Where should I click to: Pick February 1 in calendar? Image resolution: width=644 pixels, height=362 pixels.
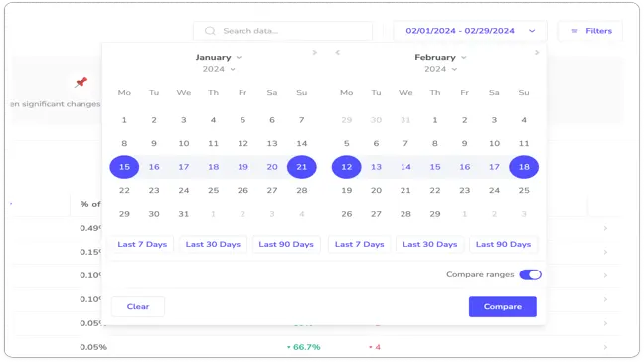435,120
